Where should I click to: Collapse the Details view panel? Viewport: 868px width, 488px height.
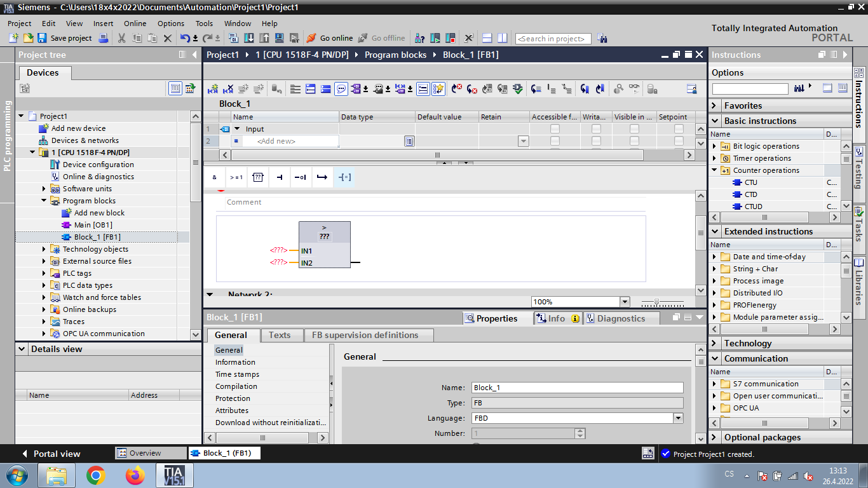(x=22, y=349)
